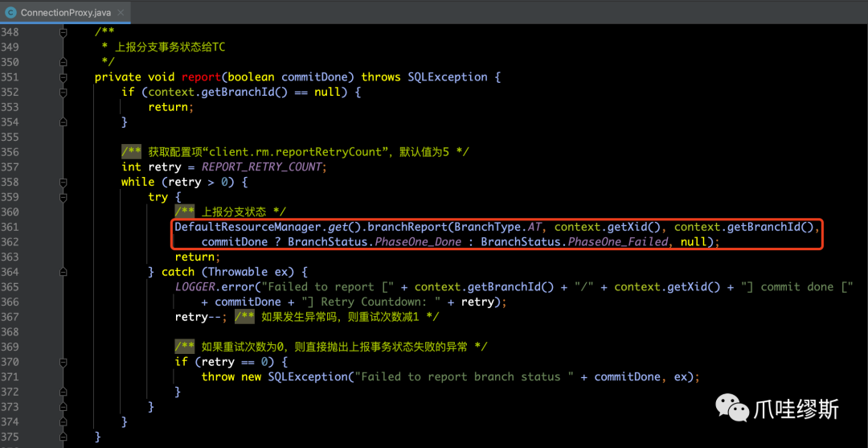Click the comment mentioning client.rm.reportRetryCount

point(296,152)
